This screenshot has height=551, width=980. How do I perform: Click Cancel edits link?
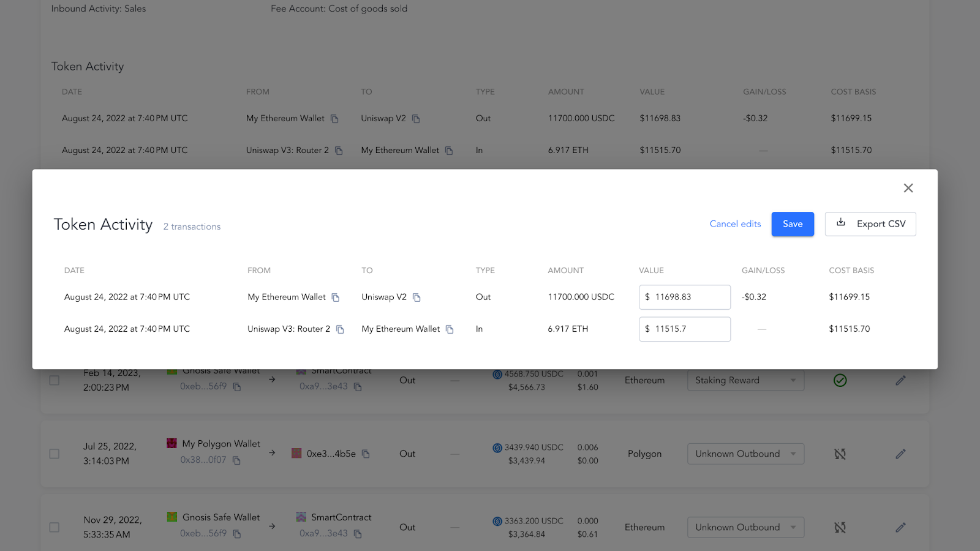pyautogui.click(x=735, y=224)
